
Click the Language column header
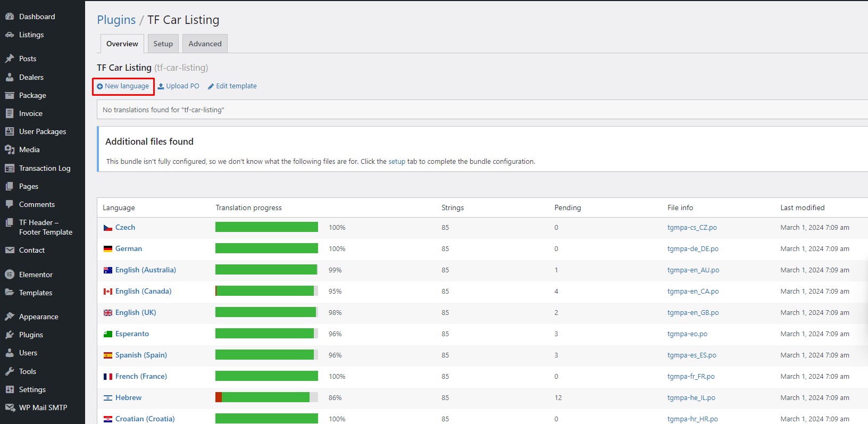[x=119, y=207]
